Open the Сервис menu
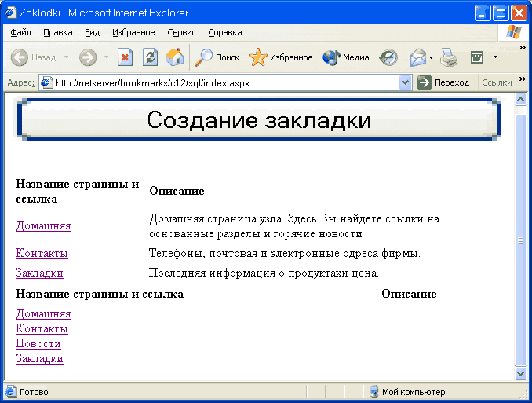This screenshot has width=532, height=403. (181, 32)
